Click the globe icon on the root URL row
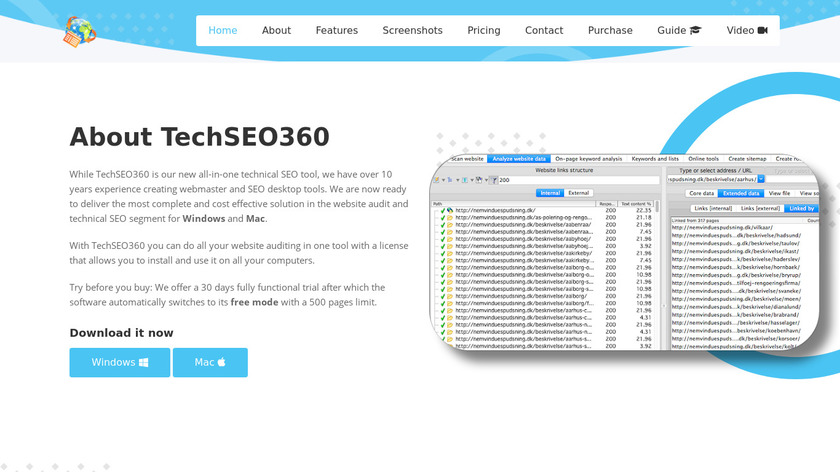The image size is (840, 472). (450, 211)
